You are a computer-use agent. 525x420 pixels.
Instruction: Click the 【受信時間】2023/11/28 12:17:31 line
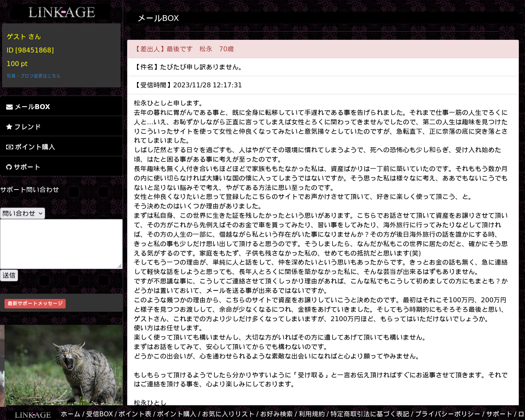pyautogui.click(x=323, y=85)
